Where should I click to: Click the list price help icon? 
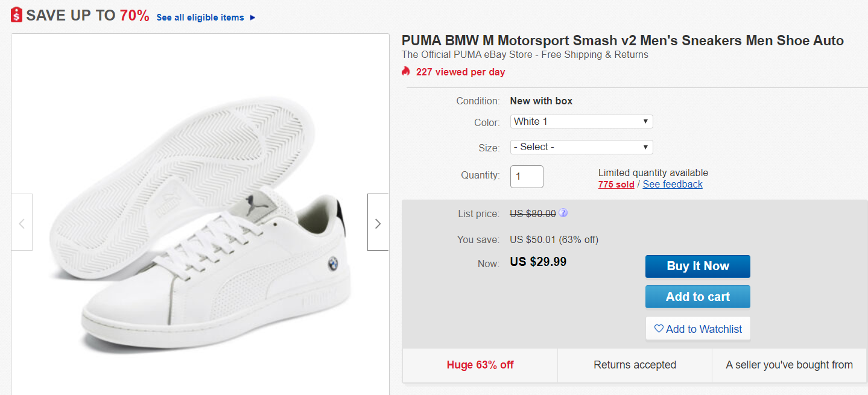[x=563, y=213]
